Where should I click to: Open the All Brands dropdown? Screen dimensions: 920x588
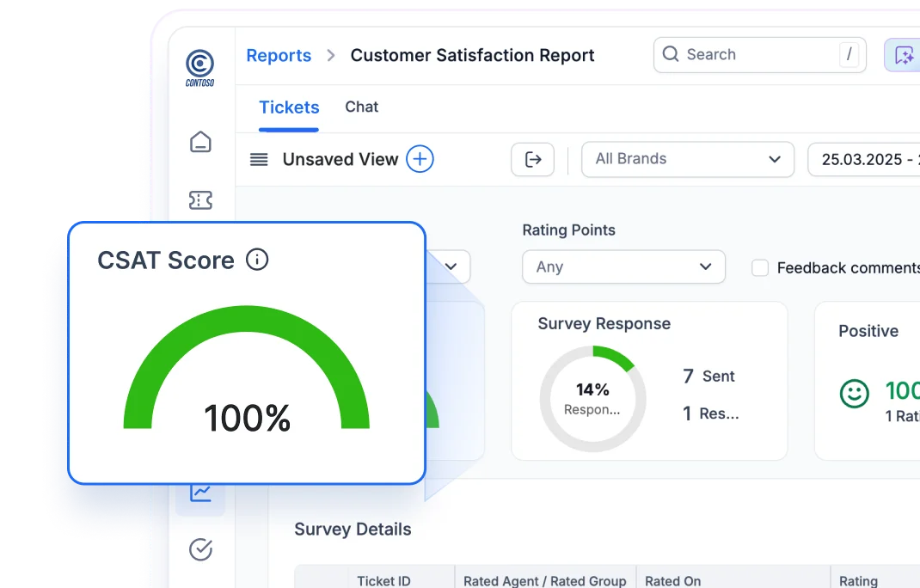(687, 159)
